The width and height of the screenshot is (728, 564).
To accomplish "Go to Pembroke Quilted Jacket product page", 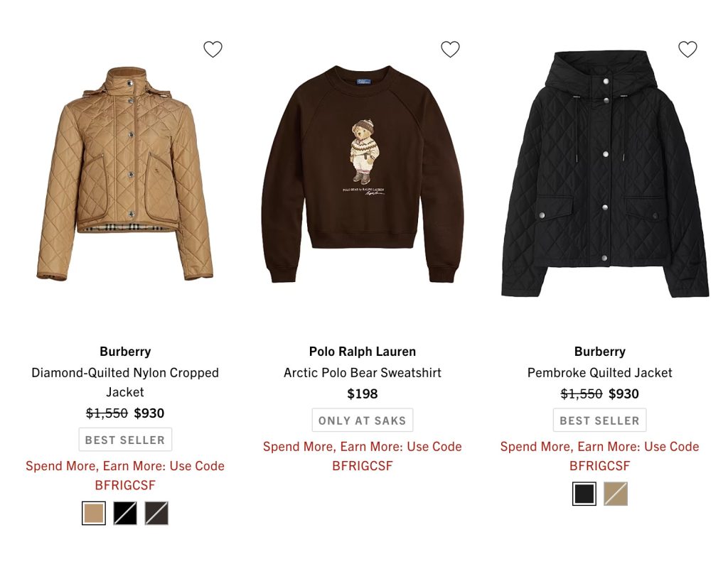I will tap(599, 373).
